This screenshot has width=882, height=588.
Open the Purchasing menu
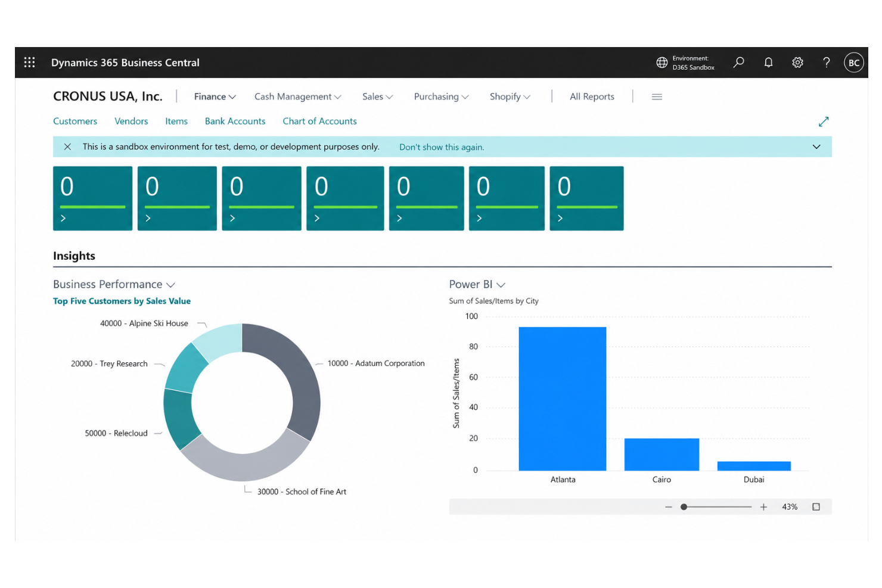click(441, 97)
